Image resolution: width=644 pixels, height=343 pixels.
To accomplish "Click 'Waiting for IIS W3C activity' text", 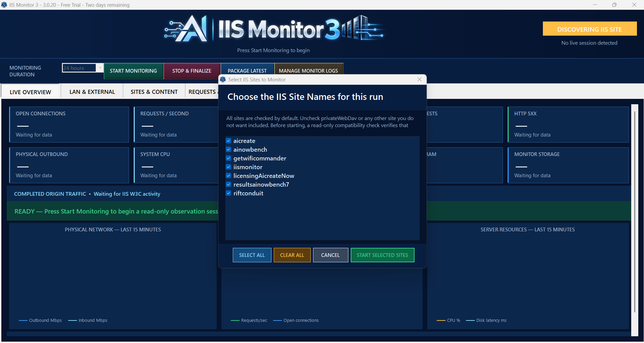I will click(x=127, y=194).
